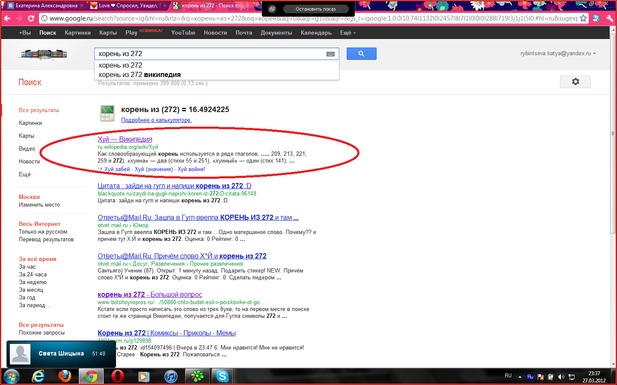This screenshot has height=385, width=617.
Task: Open the rybintseva.katya@yandex.ru account dropdown
Action: (558, 53)
